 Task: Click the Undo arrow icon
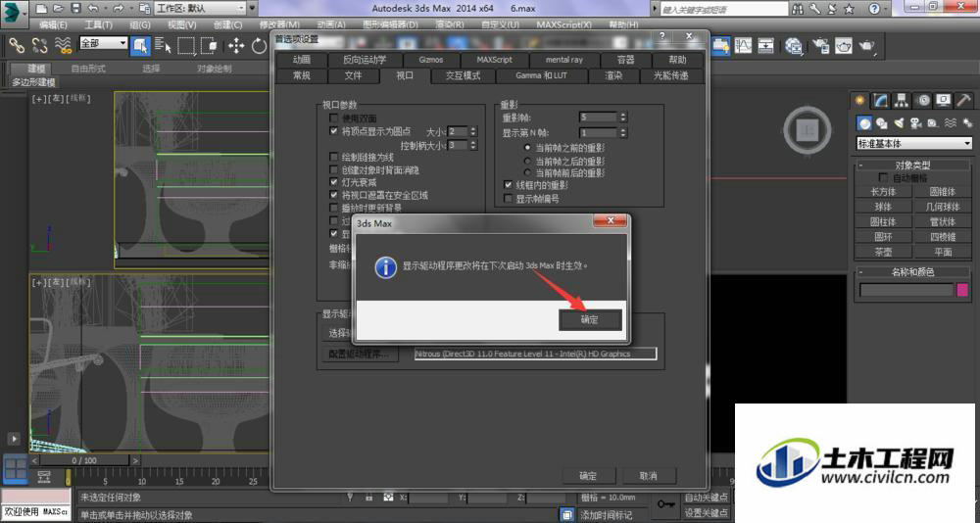tap(93, 8)
